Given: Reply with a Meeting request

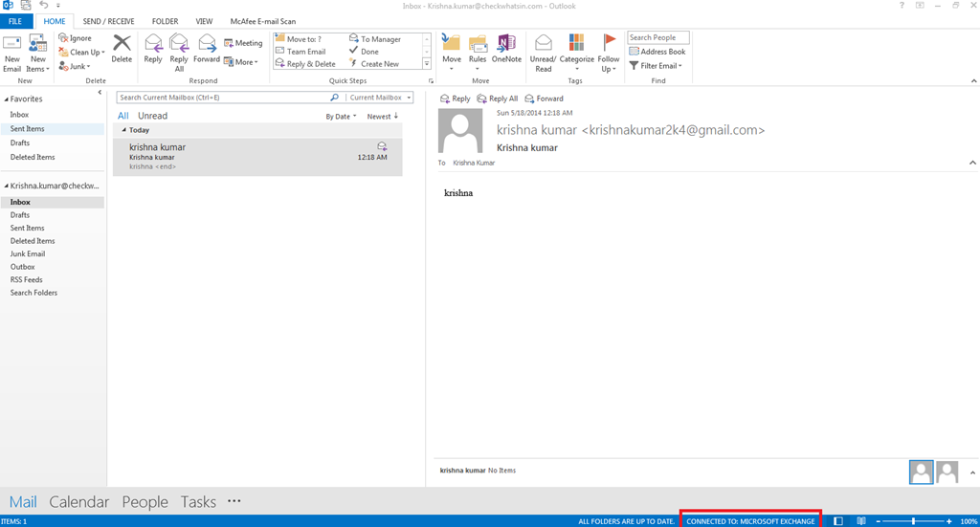Looking at the screenshot, I should (243, 43).
